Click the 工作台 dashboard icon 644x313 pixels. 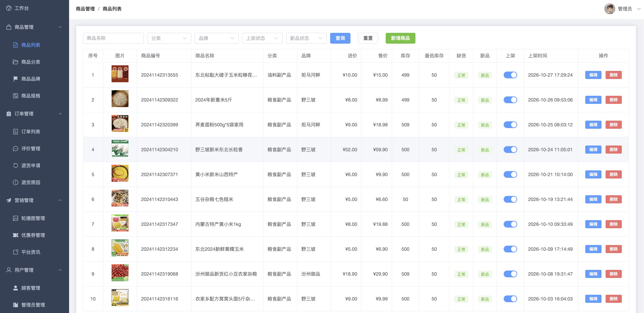coord(9,8)
